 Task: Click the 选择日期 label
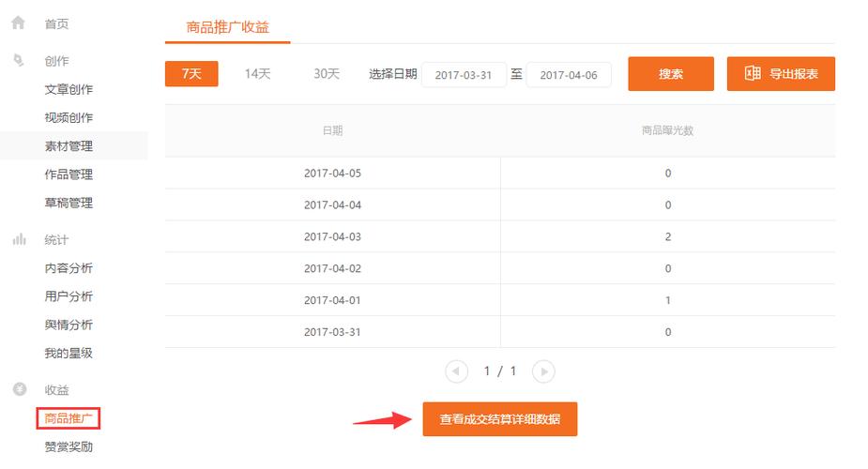[393, 74]
